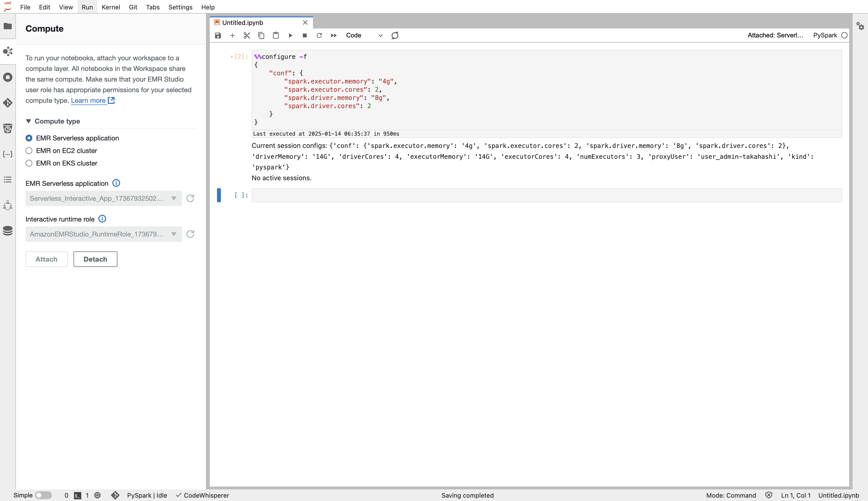The height and width of the screenshot is (501, 868).
Task: Open the Git sidebar panel icon
Action: [x=7, y=103]
